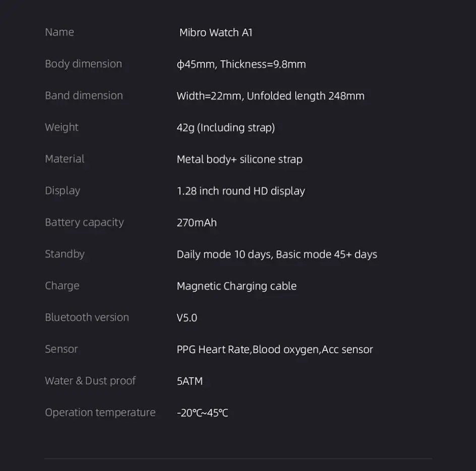
Task: Click the Width=22mm unfolded length value
Action: (x=270, y=96)
